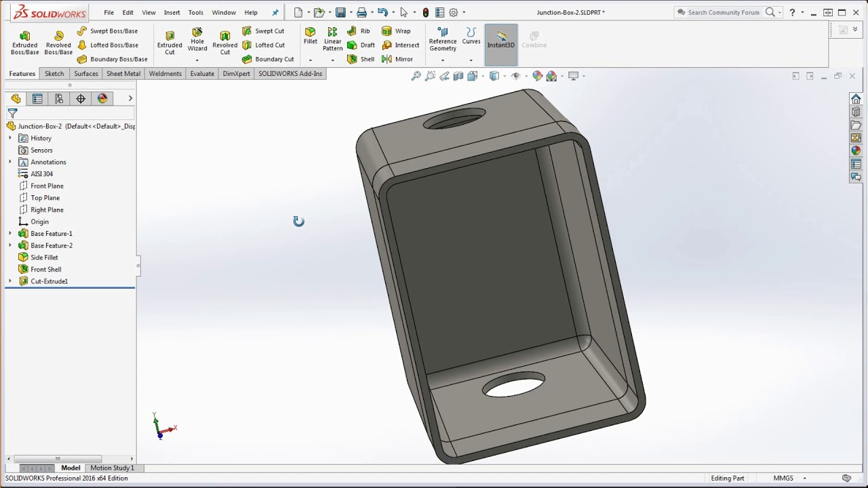Click the Rib feature tool
The height and width of the screenshot is (488, 868).
click(x=359, y=30)
